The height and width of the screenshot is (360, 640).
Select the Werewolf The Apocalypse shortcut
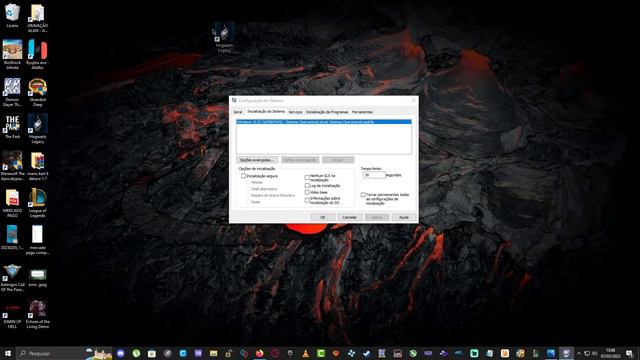[x=12, y=165]
